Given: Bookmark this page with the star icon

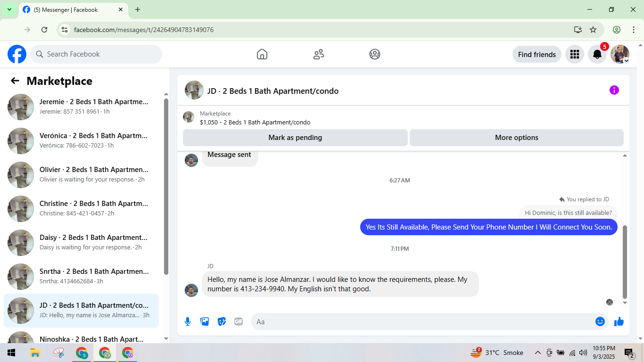Looking at the screenshot, I should pyautogui.click(x=593, y=30).
